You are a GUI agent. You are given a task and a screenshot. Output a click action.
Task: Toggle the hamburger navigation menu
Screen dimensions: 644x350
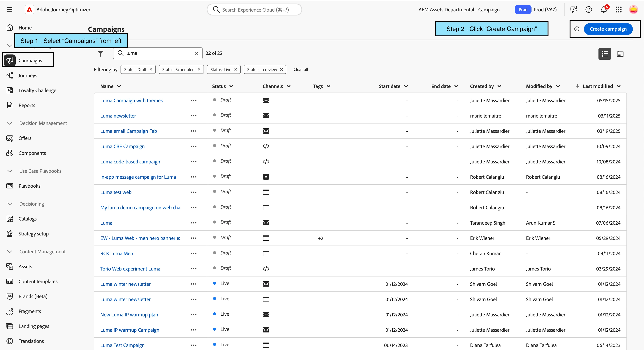tap(10, 10)
